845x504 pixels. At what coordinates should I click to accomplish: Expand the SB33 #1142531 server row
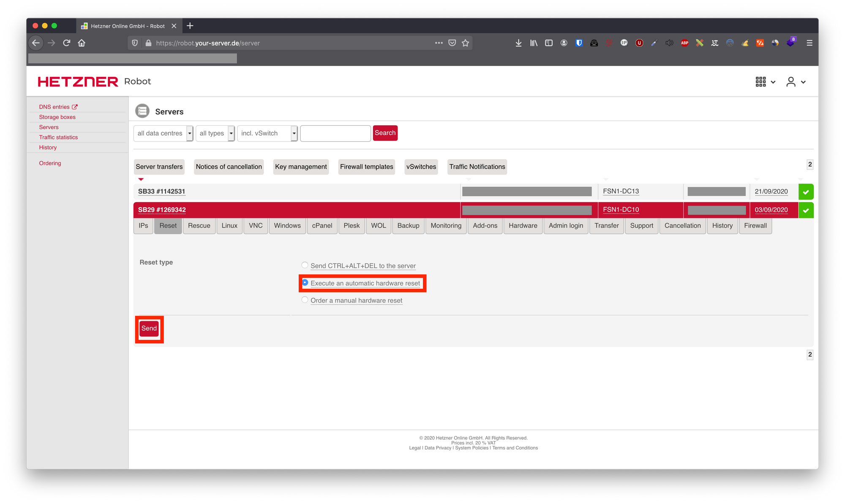(161, 191)
